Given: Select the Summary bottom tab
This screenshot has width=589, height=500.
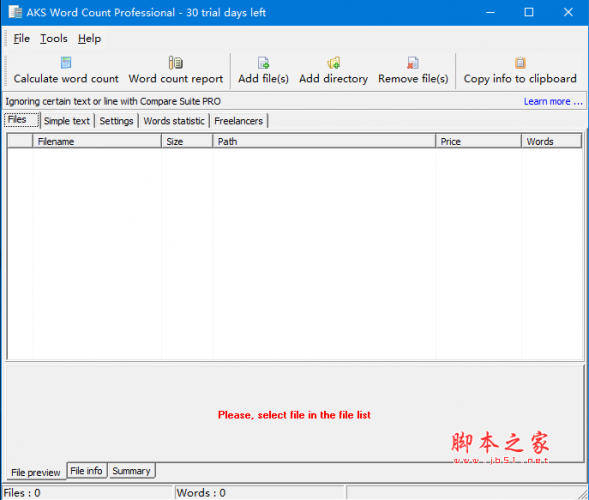Looking at the screenshot, I should pos(131,471).
